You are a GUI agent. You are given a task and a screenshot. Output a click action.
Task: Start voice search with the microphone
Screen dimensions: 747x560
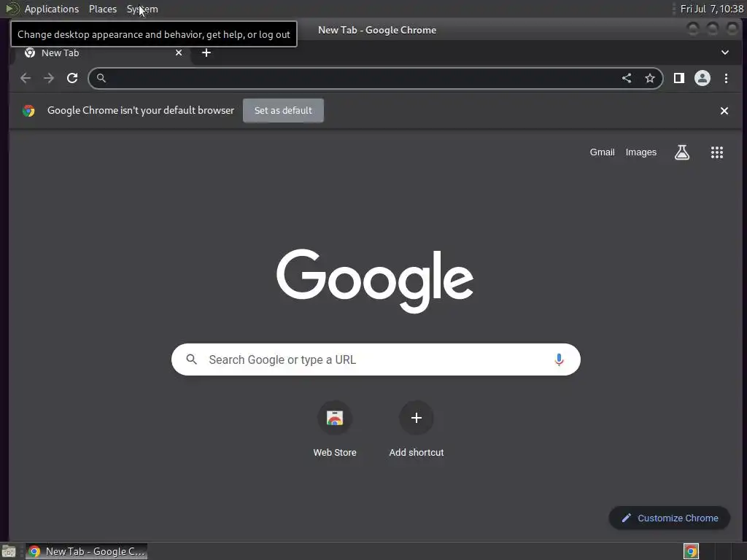pyautogui.click(x=559, y=359)
